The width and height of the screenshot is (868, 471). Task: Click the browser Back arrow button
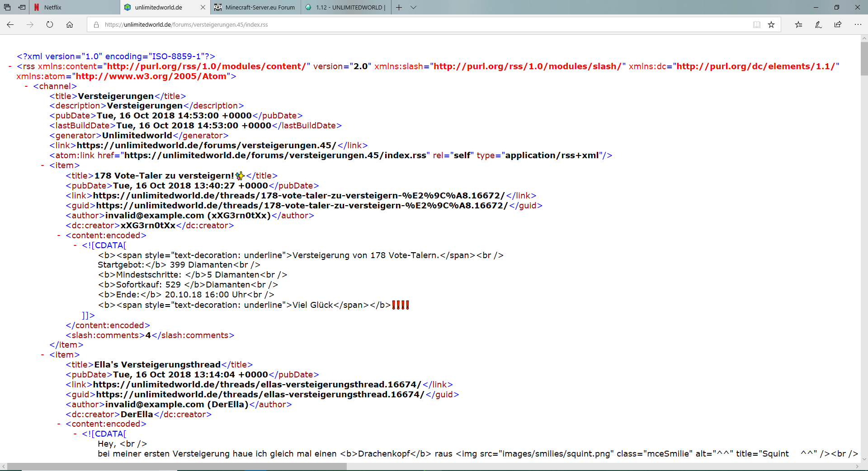pos(10,25)
